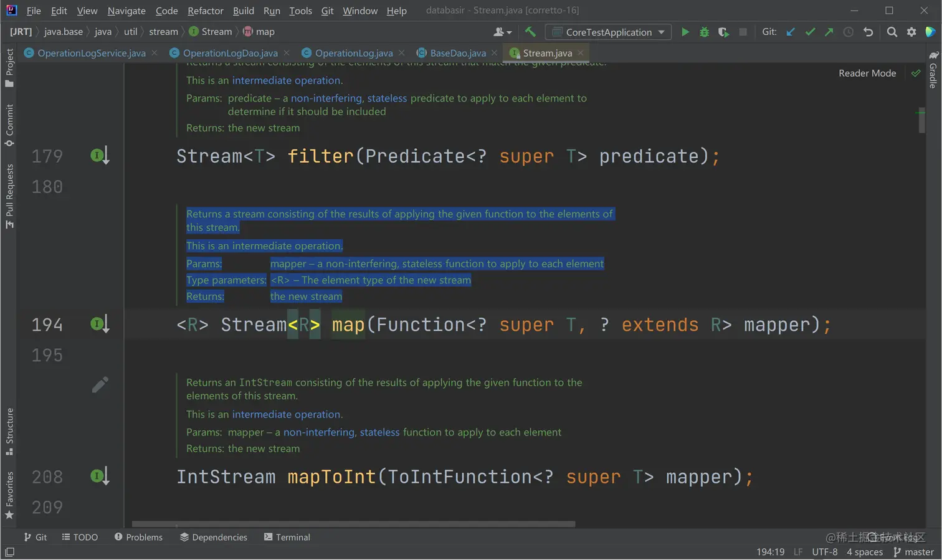Click implementations gutter icon on line 179
The image size is (942, 560).
100,155
